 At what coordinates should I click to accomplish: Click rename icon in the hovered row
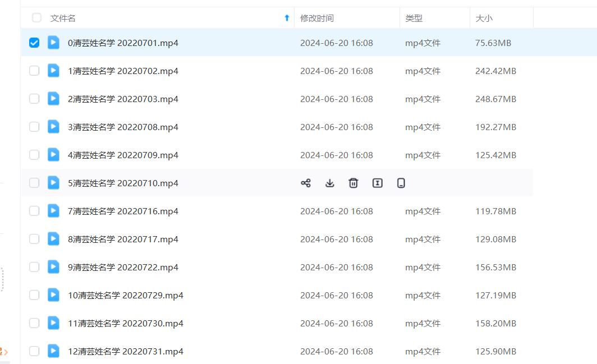pos(378,183)
